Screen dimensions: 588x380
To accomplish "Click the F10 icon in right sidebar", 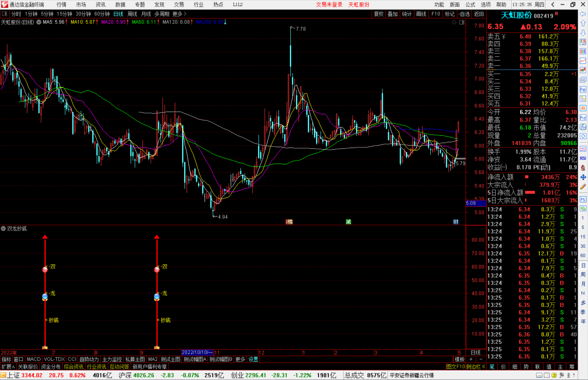I will tap(583, 89).
